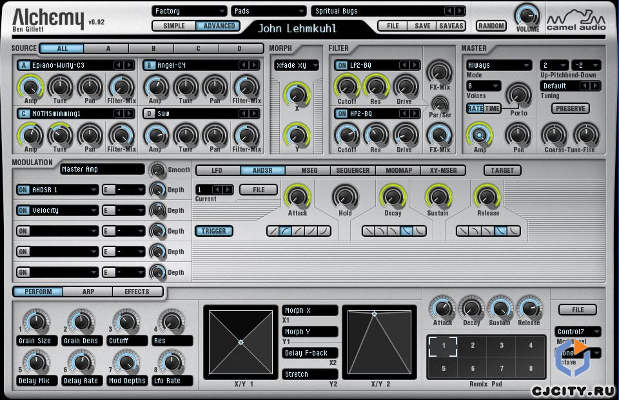619x400 pixels.
Task: Toggle the ON switch for Velocity modulation
Action: coord(23,211)
